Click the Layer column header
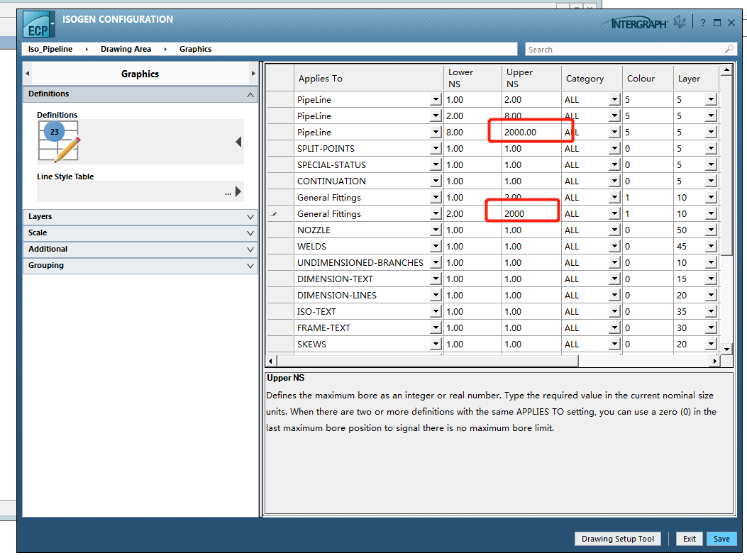The height and width of the screenshot is (560, 747). [x=695, y=78]
